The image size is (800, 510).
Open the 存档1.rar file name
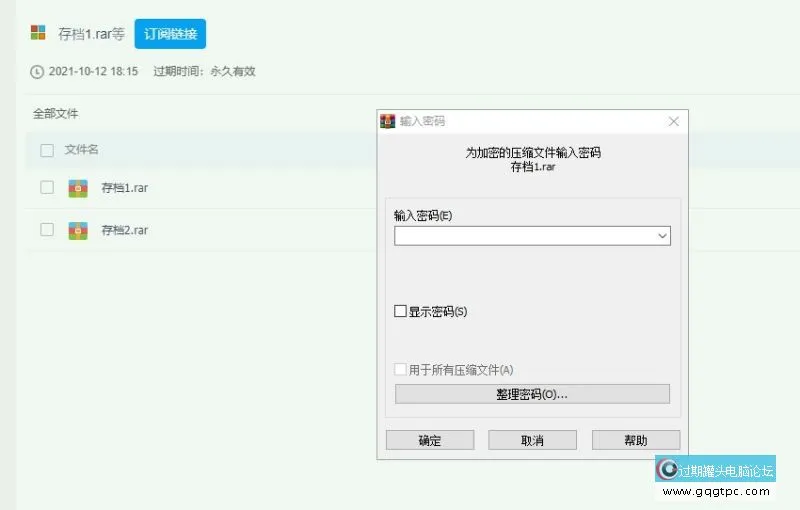coord(124,188)
